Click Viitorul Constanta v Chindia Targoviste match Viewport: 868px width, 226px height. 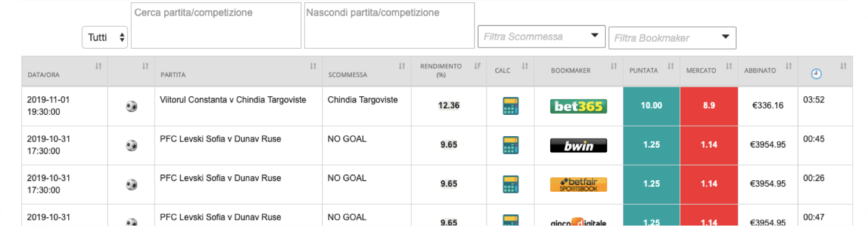(233, 100)
